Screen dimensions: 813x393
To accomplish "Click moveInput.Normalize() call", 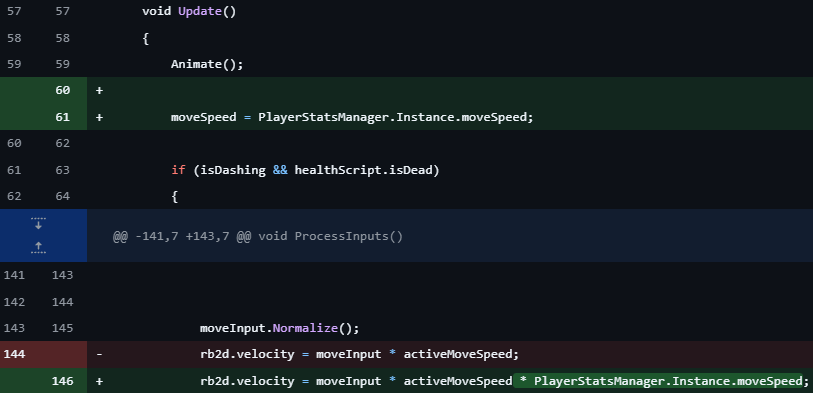I will coord(279,328).
